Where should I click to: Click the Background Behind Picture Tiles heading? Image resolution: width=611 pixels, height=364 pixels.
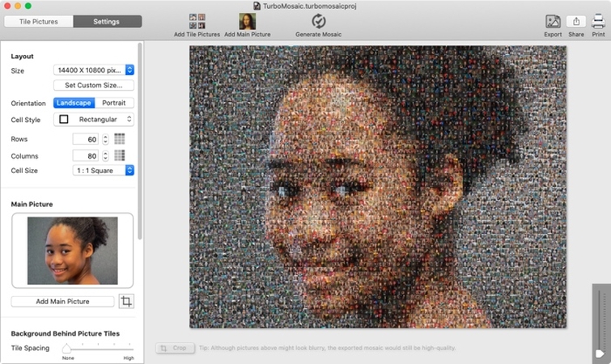(x=65, y=333)
